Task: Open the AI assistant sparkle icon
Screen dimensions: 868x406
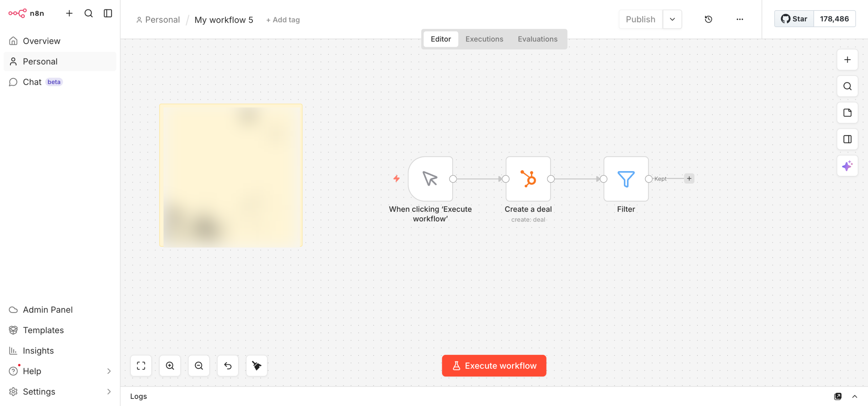Action: click(x=847, y=166)
